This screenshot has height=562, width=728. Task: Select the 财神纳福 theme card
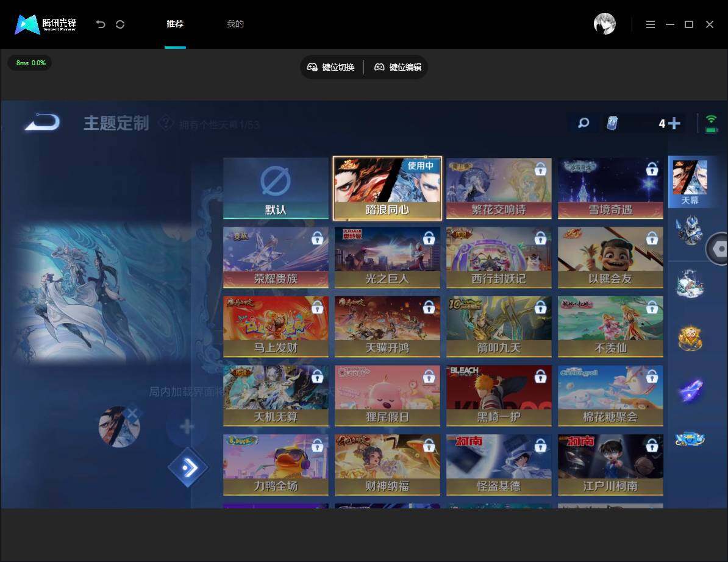coord(387,464)
